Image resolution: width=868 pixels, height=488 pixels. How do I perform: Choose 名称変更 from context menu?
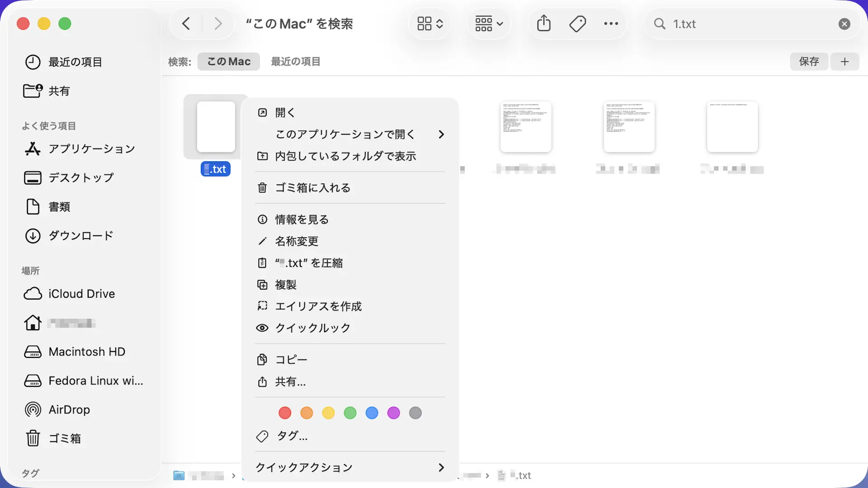[297, 241]
